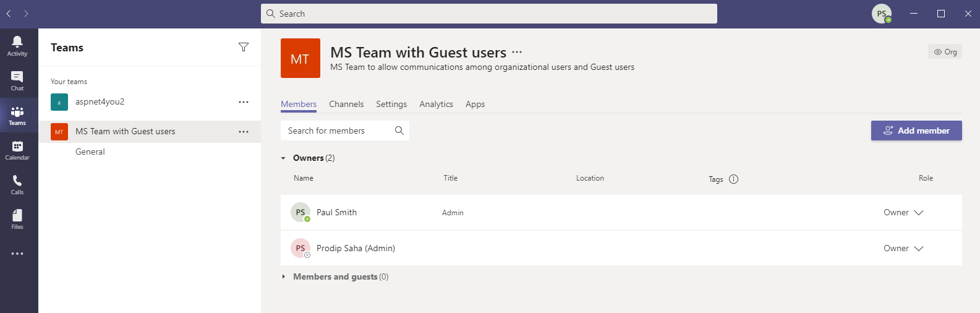Click the Tags info icon
Viewport: 980px width, 313px height.
[x=733, y=179]
